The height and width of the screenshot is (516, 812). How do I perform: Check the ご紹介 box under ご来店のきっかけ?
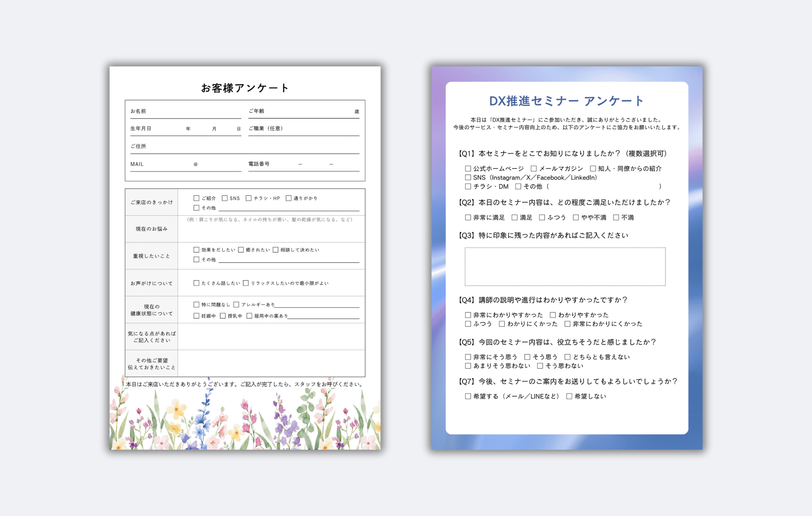click(197, 197)
